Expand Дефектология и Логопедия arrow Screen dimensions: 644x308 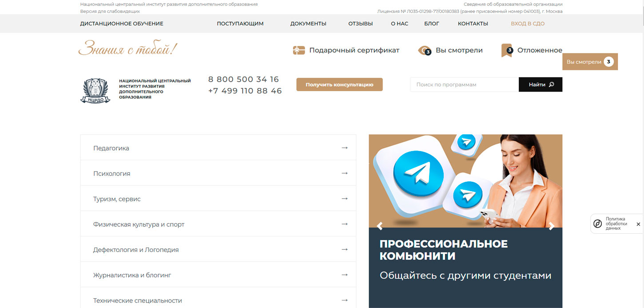point(345,249)
